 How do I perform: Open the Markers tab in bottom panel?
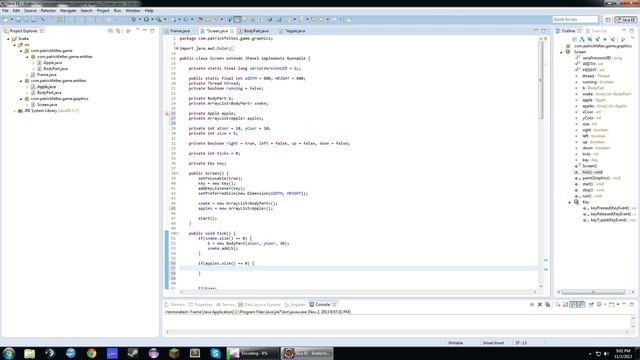click(175, 304)
